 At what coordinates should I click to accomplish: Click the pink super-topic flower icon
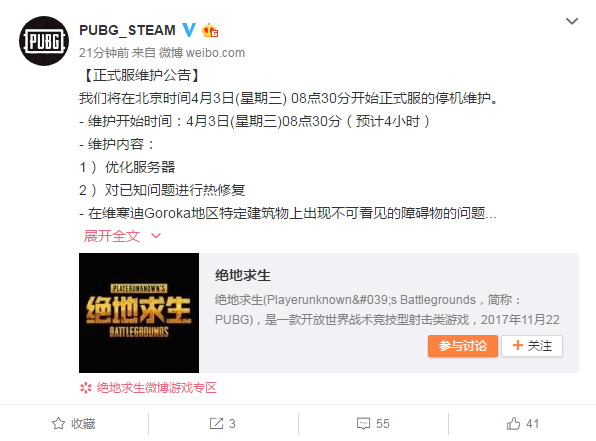tap(86, 388)
